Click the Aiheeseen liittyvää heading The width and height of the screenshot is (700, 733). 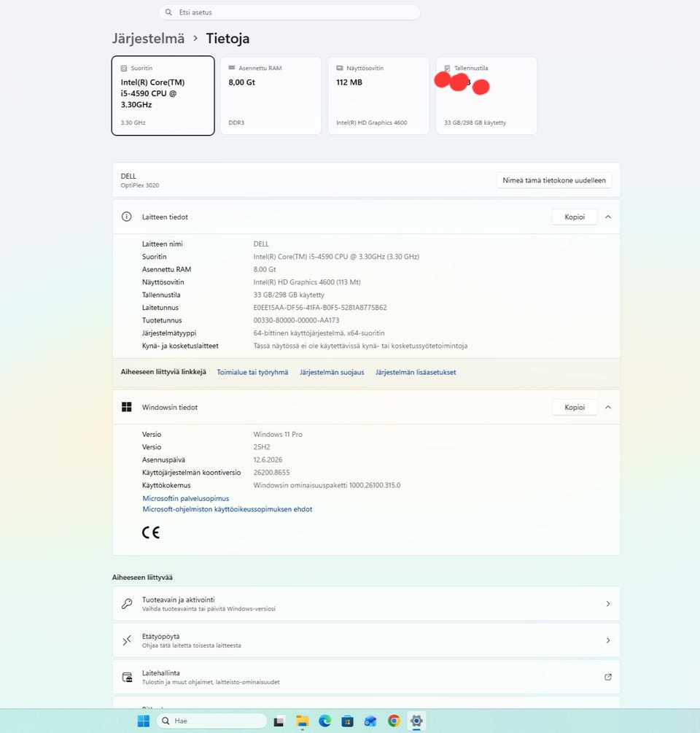pos(142,578)
